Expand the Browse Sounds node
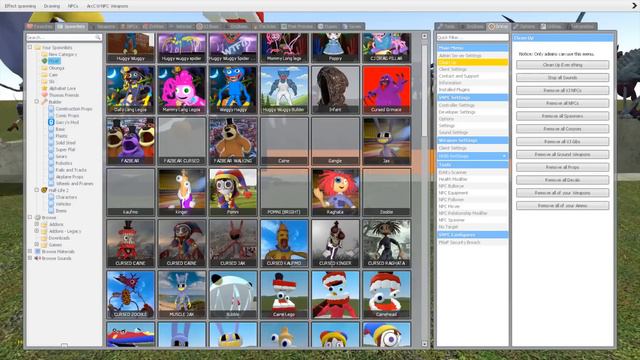Screen dimensions: 640x360 (x=30, y=258)
